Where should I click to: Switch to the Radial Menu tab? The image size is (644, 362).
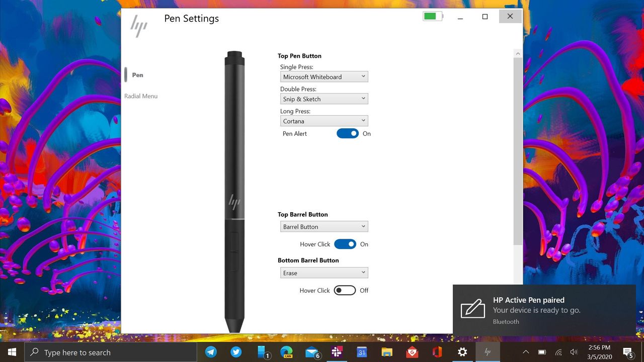141,96
